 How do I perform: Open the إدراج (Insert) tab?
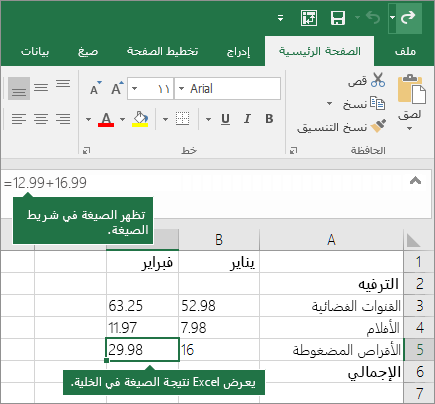238,52
